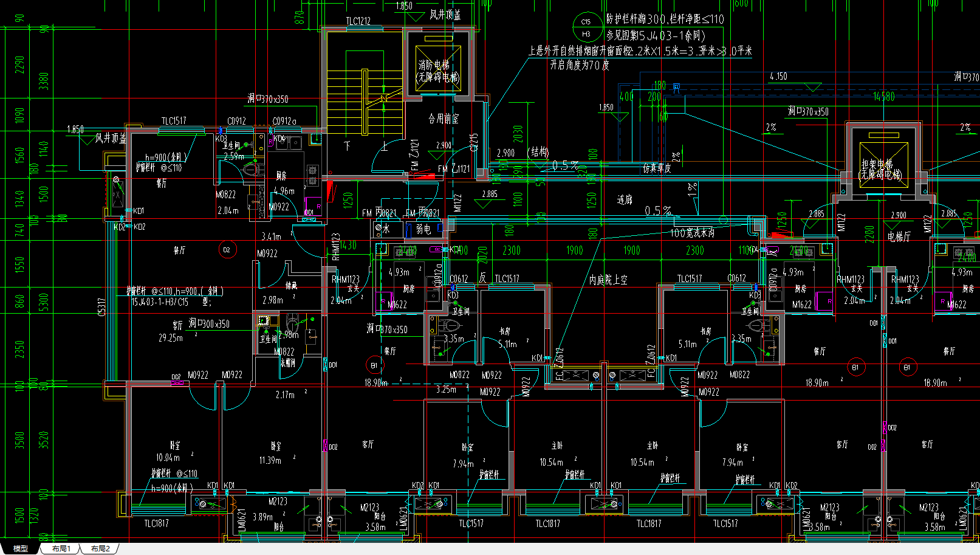Click the 反 label beside C0612
980x555 pixels.
(x=482, y=278)
